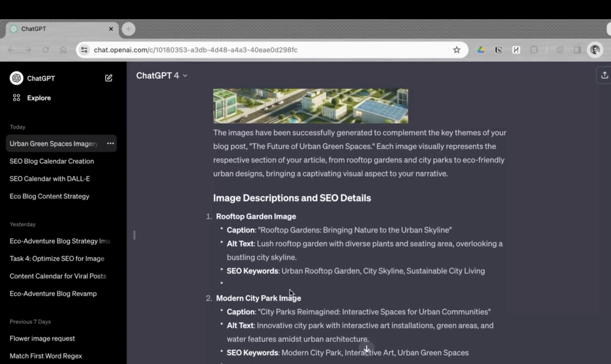Click the generated urban green spaces image
The width and height of the screenshot is (611, 364).
(x=311, y=106)
